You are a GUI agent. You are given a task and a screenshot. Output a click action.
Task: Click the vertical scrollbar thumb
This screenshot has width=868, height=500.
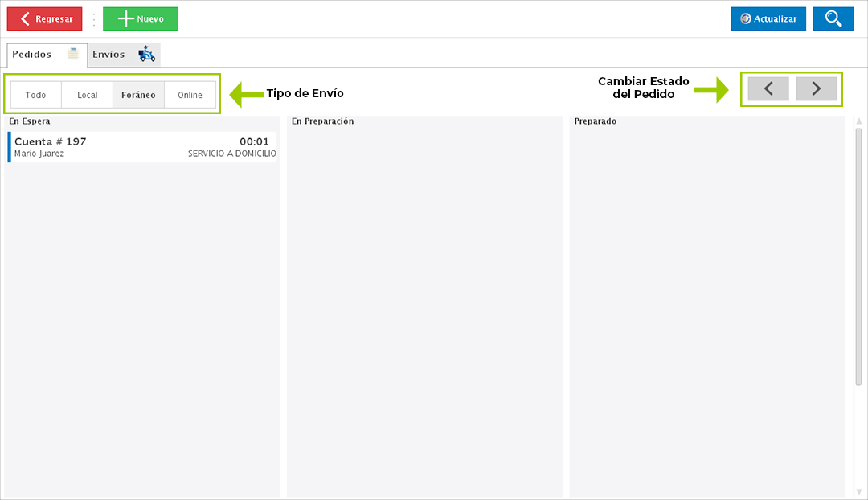[x=858, y=257]
